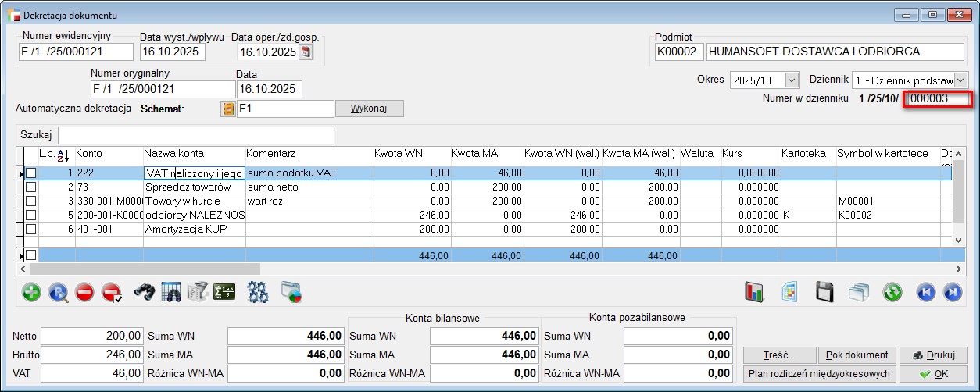The height and width of the screenshot is (392, 980).
Task: Tick the checkbox for row 222 VAT naliczony
Action: tap(31, 173)
